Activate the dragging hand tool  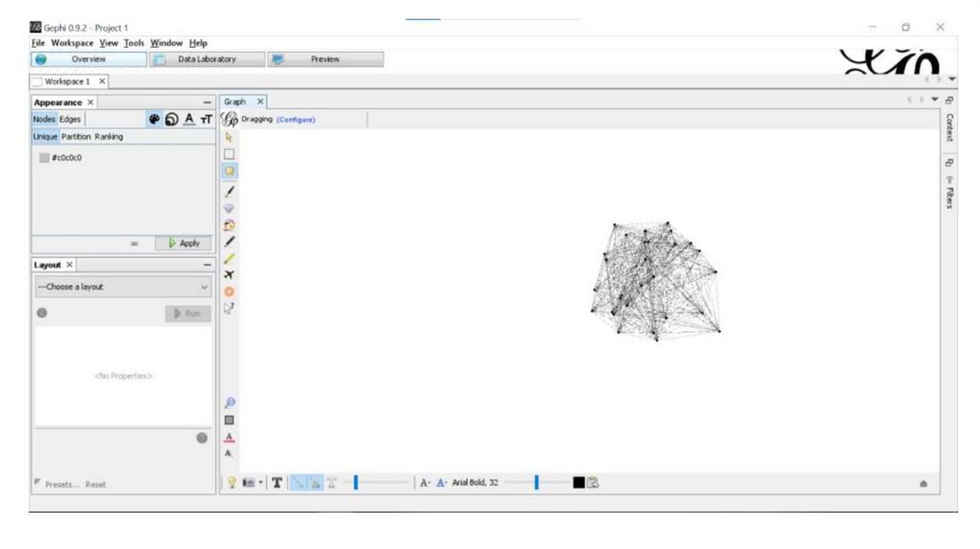tap(230, 171)
